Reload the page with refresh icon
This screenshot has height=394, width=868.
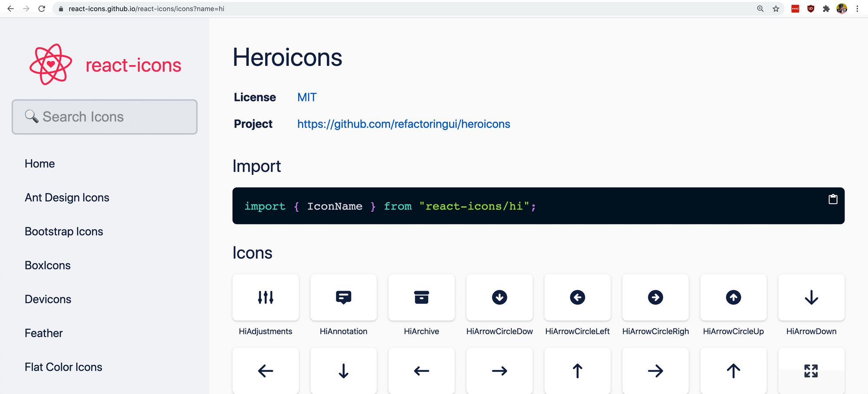point(42,9)
